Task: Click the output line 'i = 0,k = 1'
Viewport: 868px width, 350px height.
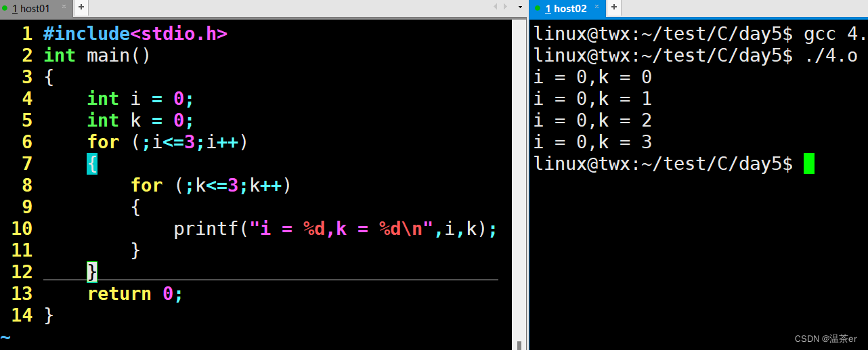Action: [592, 99]
